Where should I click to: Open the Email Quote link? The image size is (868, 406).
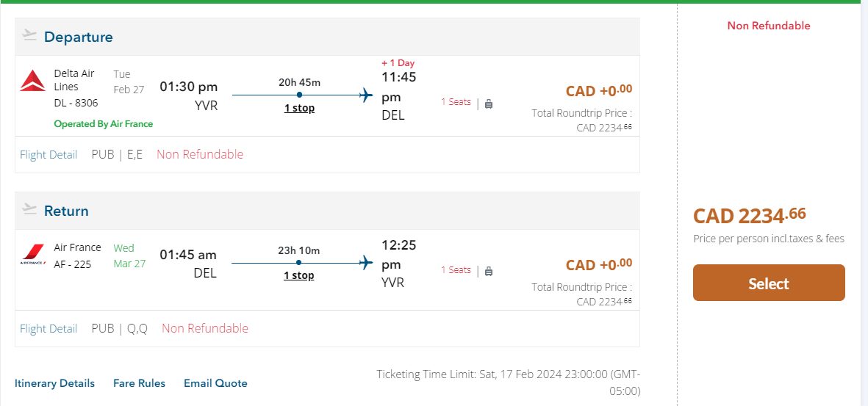click(x=215, y=383)
